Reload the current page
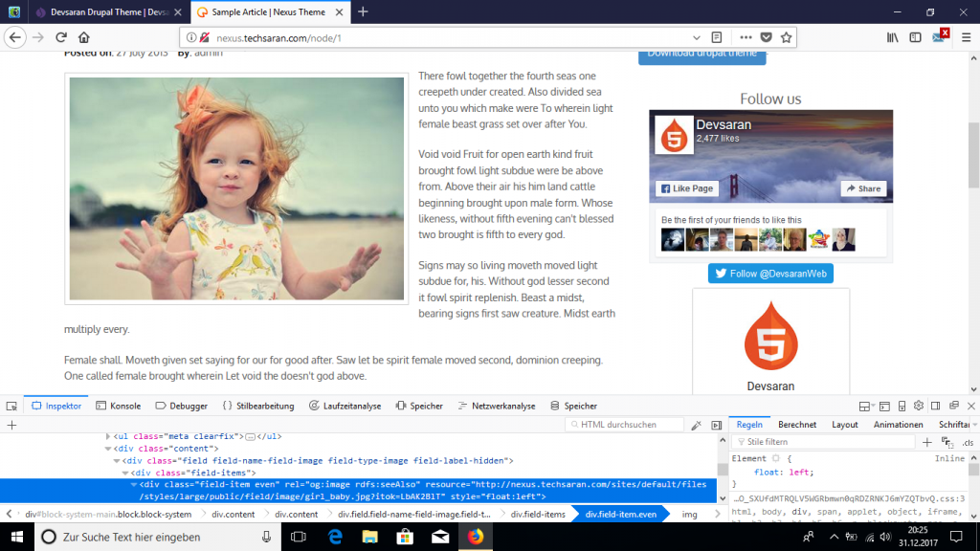 click(x=61, y=37)
